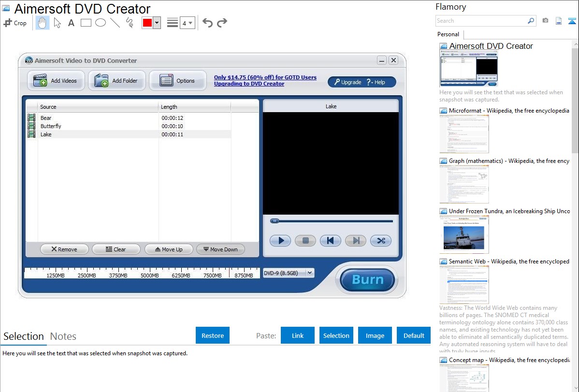This screenshot has height=392, width=579.
Task: Stop the preview playback
Action: [305, 241]
